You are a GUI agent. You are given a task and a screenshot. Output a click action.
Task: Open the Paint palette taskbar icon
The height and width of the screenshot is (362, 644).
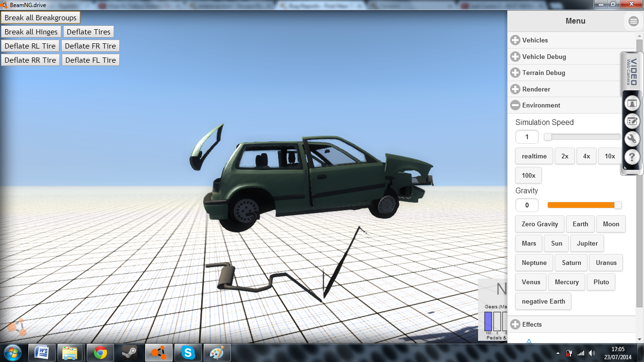pos(217,353)
